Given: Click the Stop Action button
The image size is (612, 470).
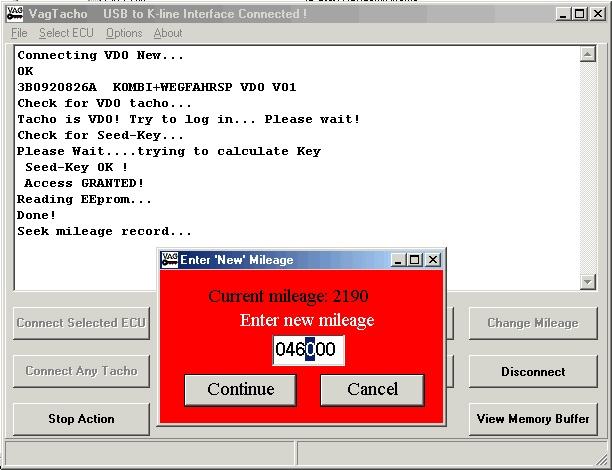Looking at the screenshot, I should (x=81, y=419).
